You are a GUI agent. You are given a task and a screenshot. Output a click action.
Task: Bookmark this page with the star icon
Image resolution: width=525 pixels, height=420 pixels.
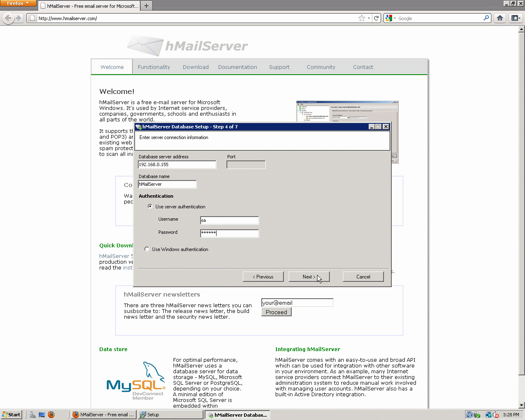point(361,18)
